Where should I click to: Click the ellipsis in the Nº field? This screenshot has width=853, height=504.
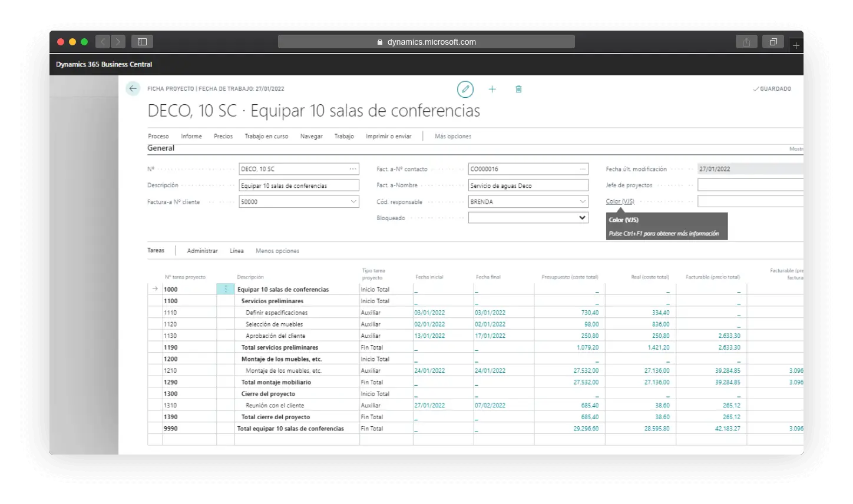pyautogui.click(x=353, y=169)
